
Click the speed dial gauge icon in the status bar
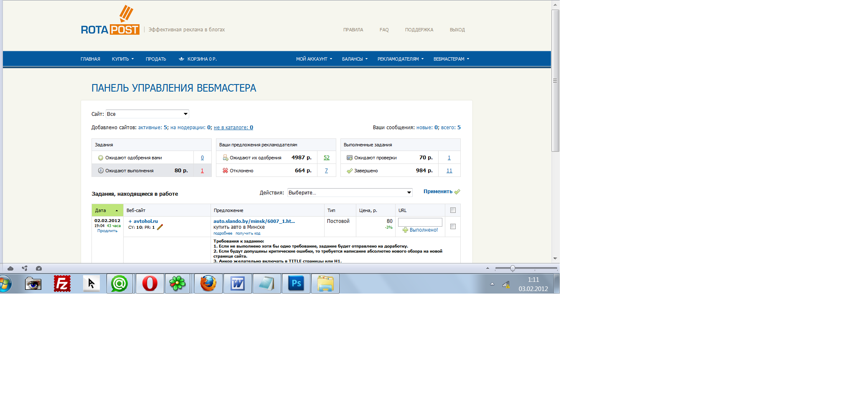point(39,268)
